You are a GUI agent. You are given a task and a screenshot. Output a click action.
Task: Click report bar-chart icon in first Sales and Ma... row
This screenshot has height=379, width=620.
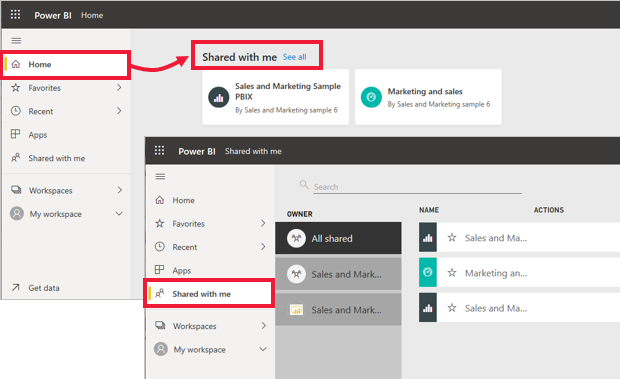(428, 237)
